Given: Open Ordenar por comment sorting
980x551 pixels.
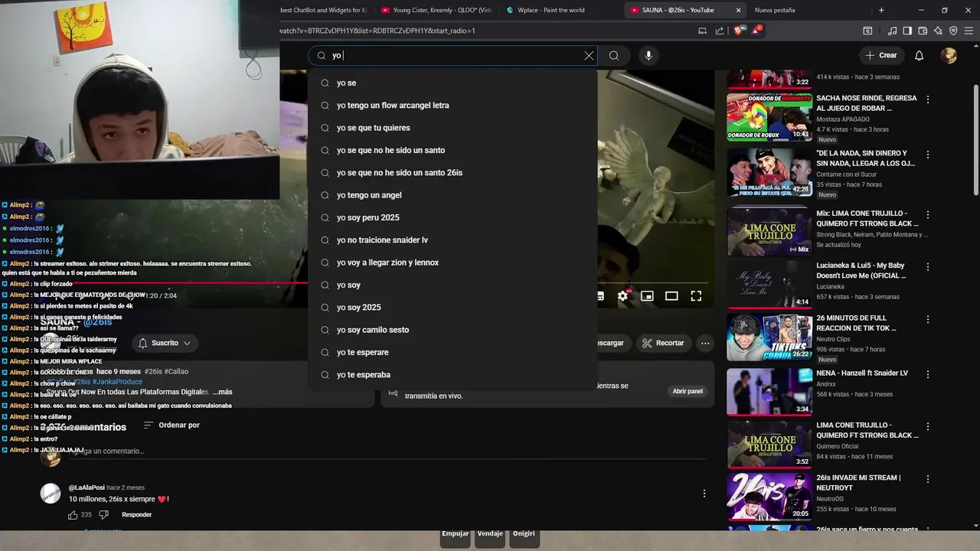Looking at the screenshot, I should 172,425.
